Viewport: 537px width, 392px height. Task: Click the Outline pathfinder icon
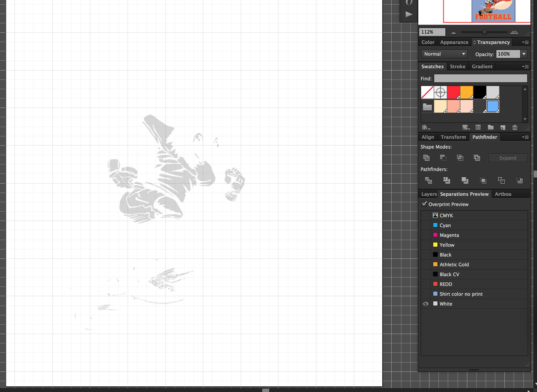(x=501, y=180)
